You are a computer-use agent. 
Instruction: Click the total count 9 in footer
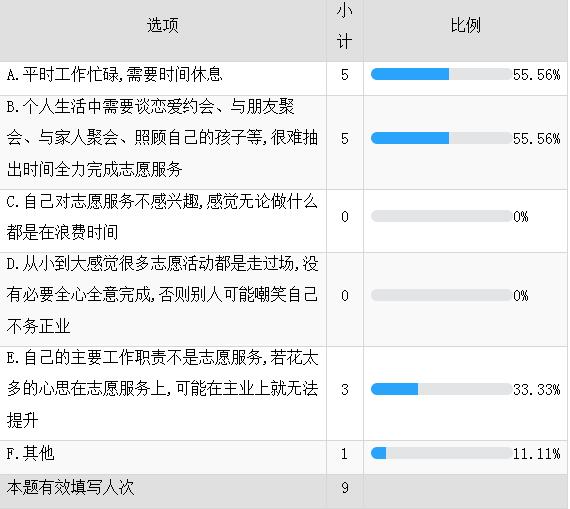click(x=345, y=488)
